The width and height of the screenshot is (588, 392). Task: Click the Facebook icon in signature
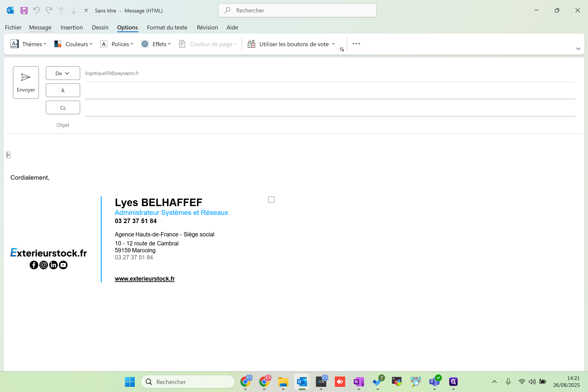point(34,265)
